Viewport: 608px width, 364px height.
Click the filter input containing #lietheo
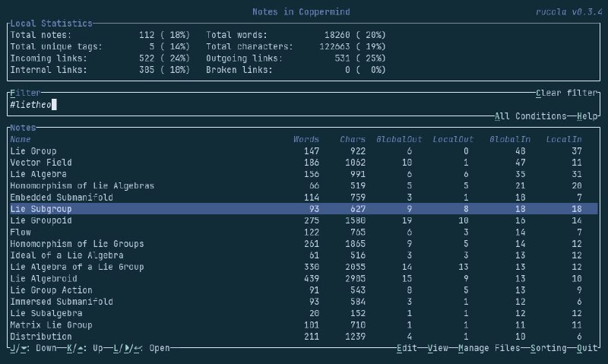tap(303, 105)
